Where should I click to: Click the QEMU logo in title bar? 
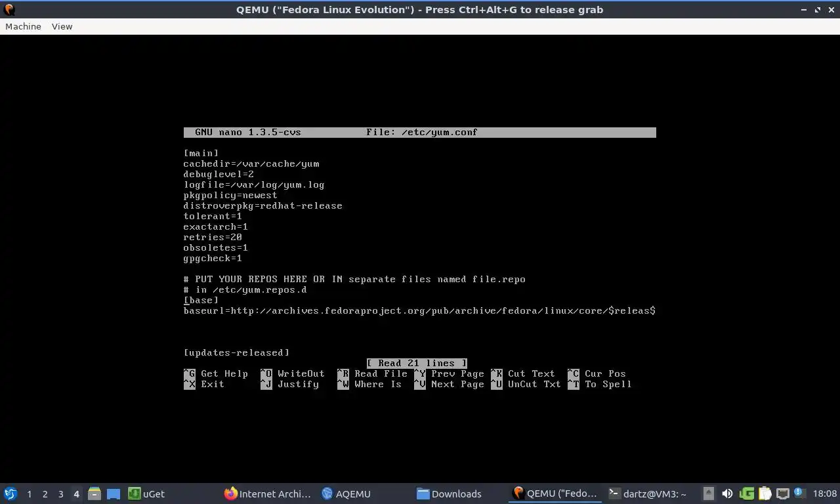coord(9,9)
